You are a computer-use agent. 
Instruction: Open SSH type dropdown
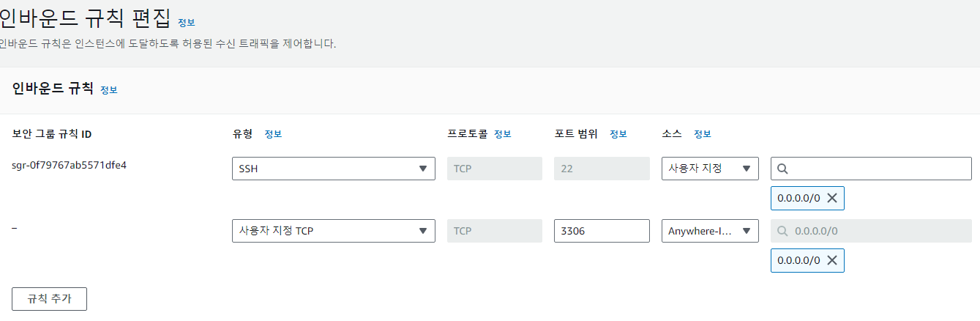pyautogui.click(x=333, y=169)
